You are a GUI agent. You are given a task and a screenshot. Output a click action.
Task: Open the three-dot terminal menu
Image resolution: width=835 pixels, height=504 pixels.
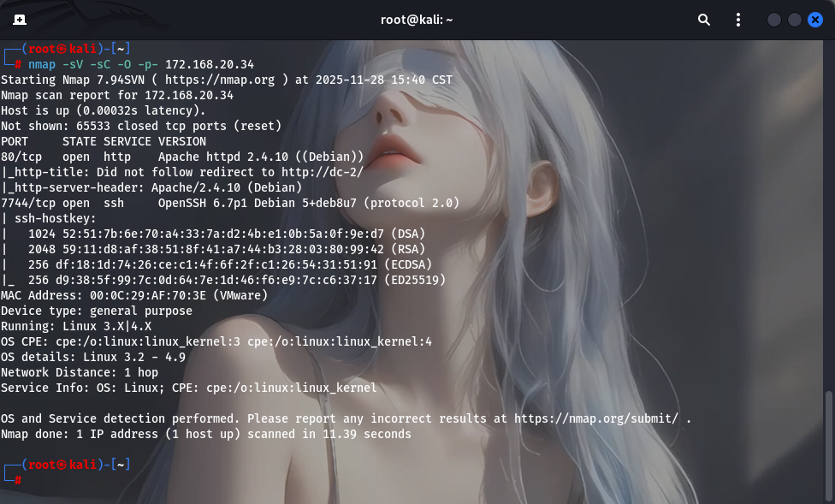pyautogui.click(x=737, y=20)
